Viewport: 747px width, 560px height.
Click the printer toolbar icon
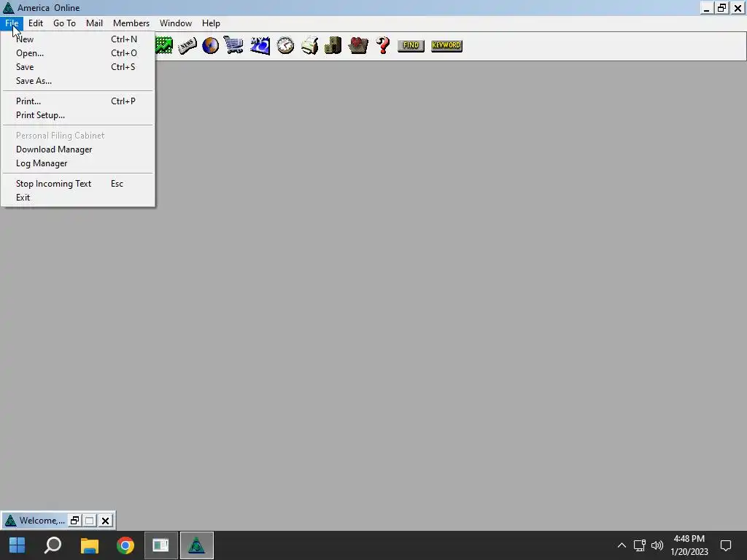pos(309,45)
